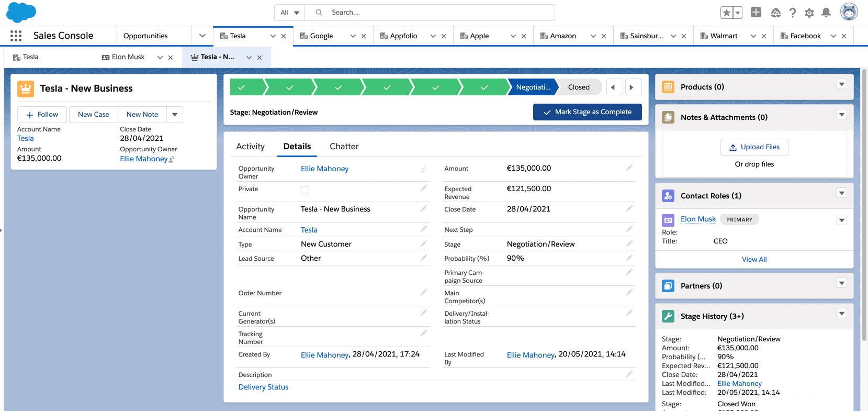Open more actions dropdown beside New Note

pyautogui.click(x=175, y=115)
